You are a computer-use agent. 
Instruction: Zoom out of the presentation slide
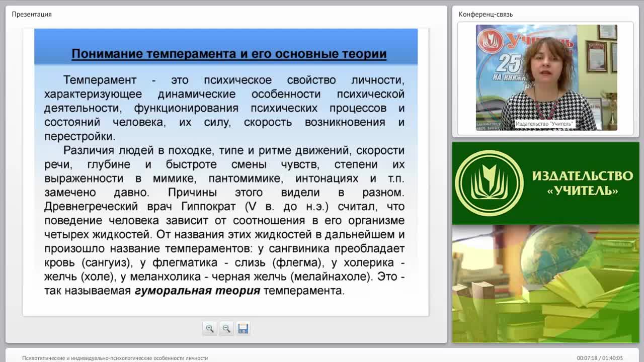click(226, 328)
